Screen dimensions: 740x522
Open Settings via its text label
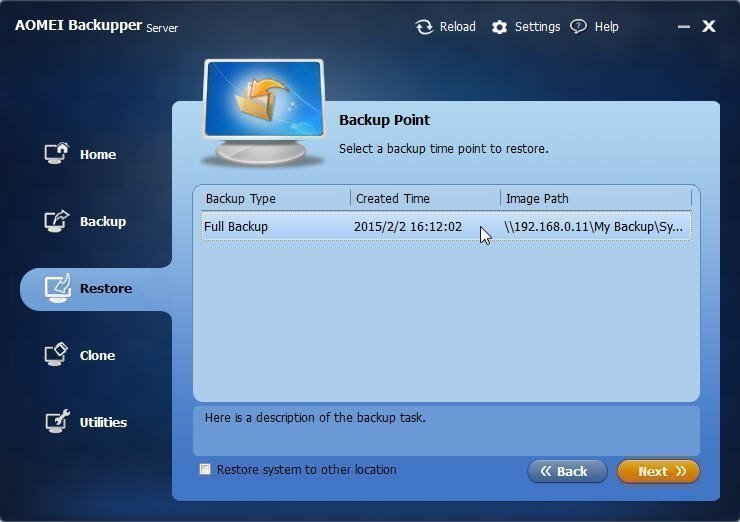coord(537,27)
